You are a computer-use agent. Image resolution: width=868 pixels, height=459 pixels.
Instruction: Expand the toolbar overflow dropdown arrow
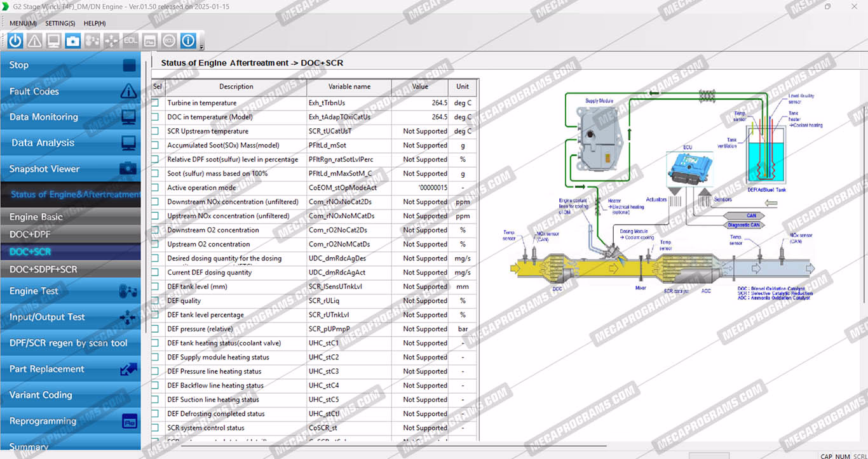pyautogui.click(x=202, y=47)
